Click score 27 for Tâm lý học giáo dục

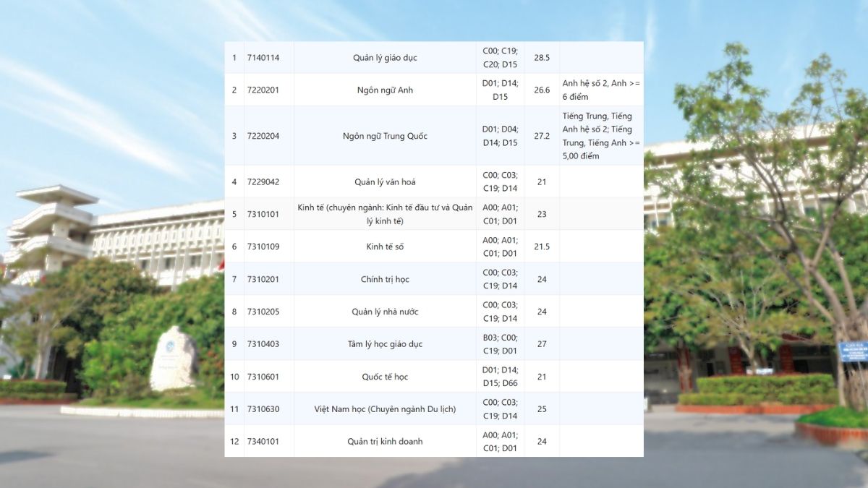coord(542,344)
